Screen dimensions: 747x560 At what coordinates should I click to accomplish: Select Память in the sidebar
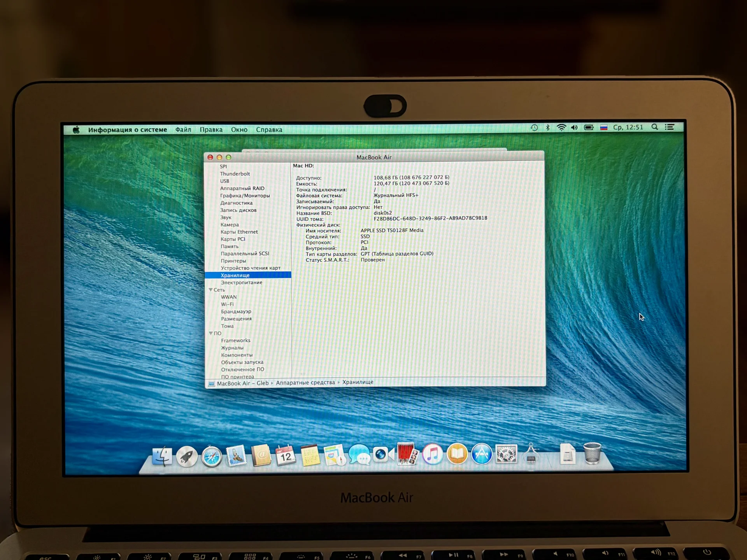pyautogui.click(x=230, y=246)
